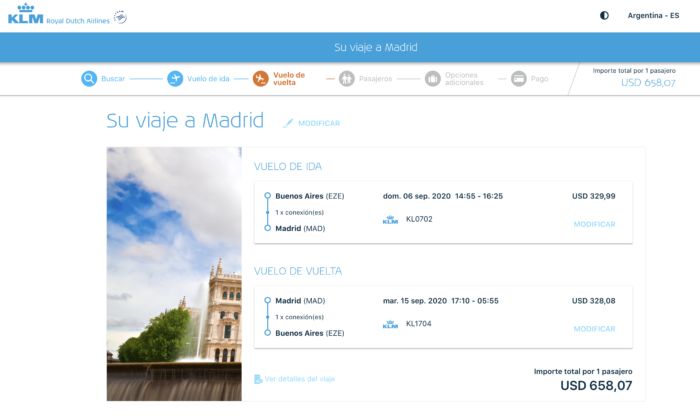Click outbound flight's 1 x conexión(es)

(299, 213)
